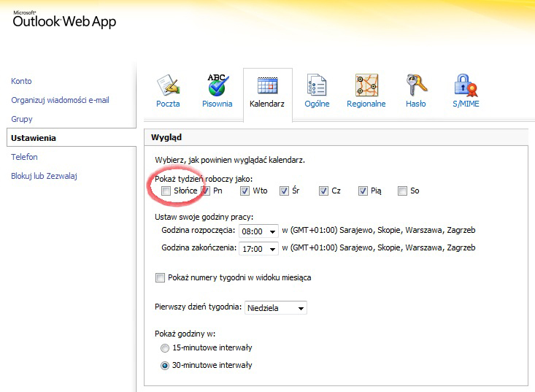Open Blokuj lub Zezwalaj section
Viewport: 535px width, 392px height.
44,176
